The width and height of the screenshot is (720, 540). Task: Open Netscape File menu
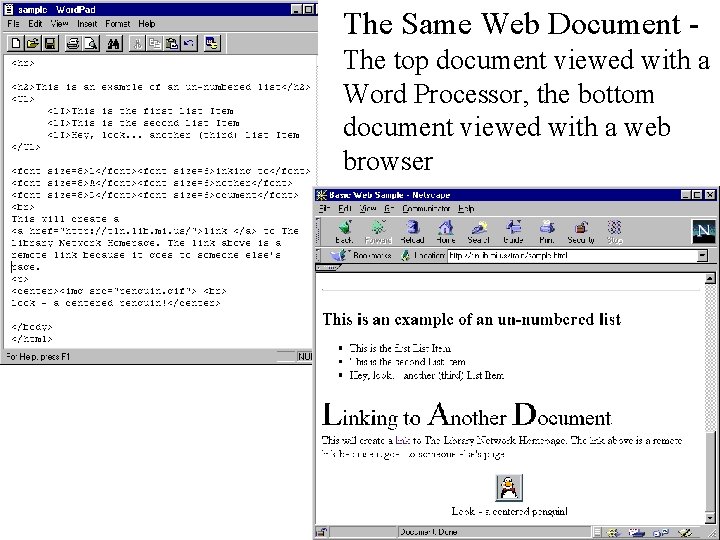pos(325,209)
